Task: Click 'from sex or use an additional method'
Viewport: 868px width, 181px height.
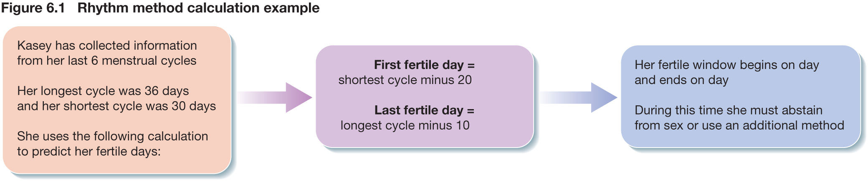Action: coord(739,125)
